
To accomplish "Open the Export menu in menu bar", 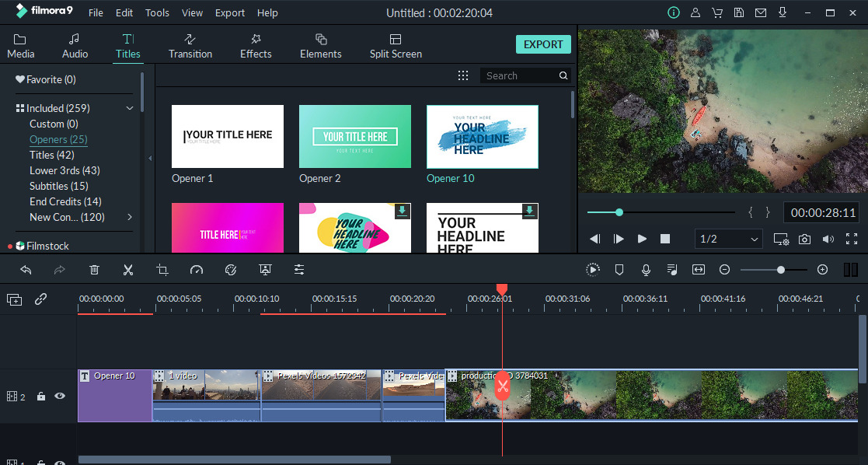I will click(230, 13).
